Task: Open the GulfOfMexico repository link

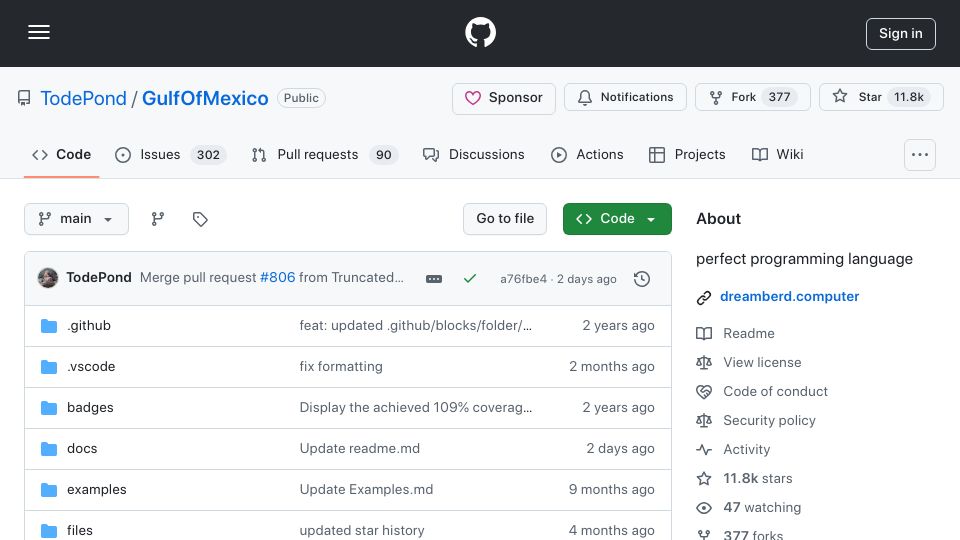Action: click(205, 98)
